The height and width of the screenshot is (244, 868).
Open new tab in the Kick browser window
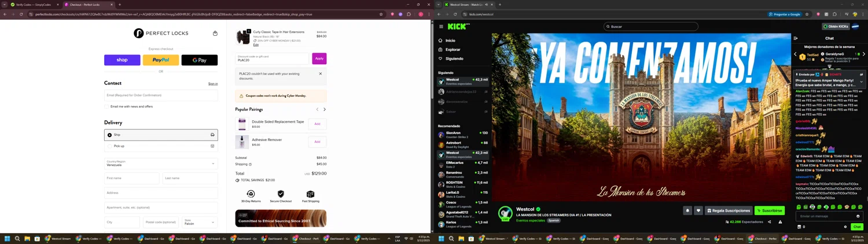pyautogui.click(x=500, y=5)
